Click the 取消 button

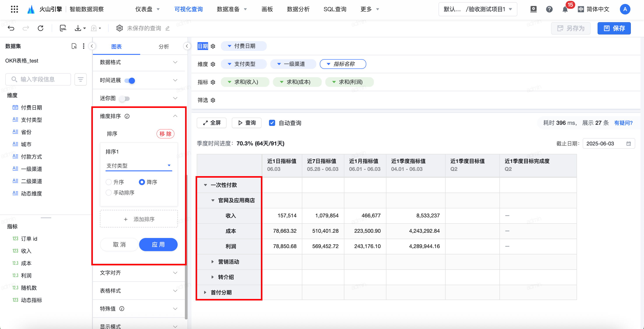click(x=119, y=244)
